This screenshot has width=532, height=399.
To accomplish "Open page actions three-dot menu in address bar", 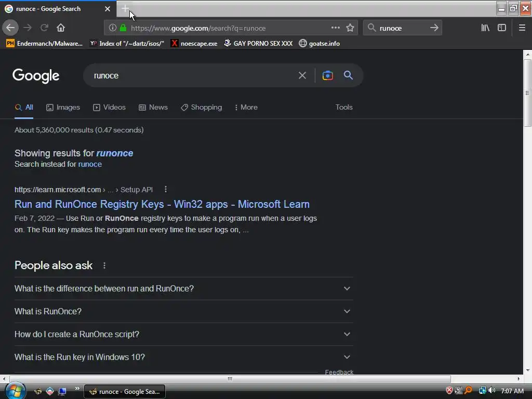I will (x=335, y=28).
